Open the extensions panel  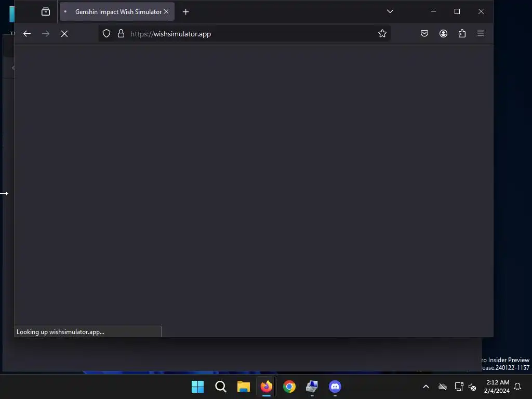(x=462, y=33)
